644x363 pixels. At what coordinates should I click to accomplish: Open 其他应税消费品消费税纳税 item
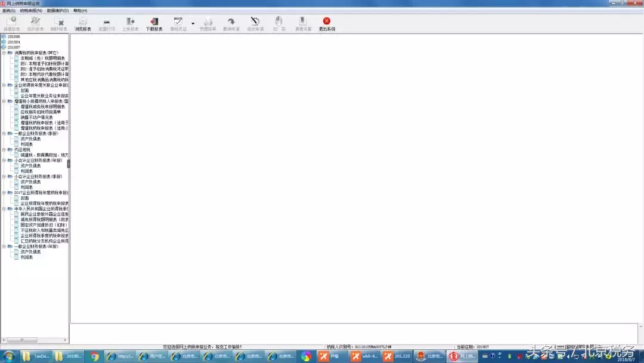click(44, 79)
